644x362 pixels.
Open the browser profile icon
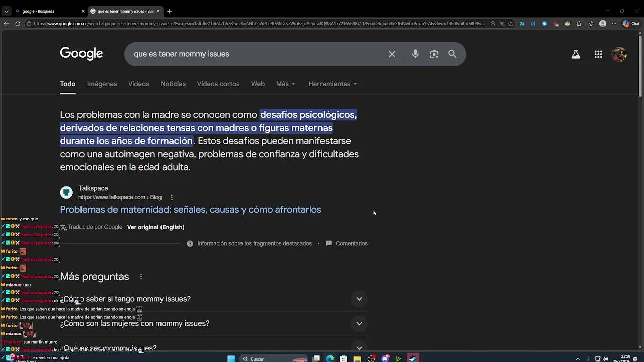point(603,24)
